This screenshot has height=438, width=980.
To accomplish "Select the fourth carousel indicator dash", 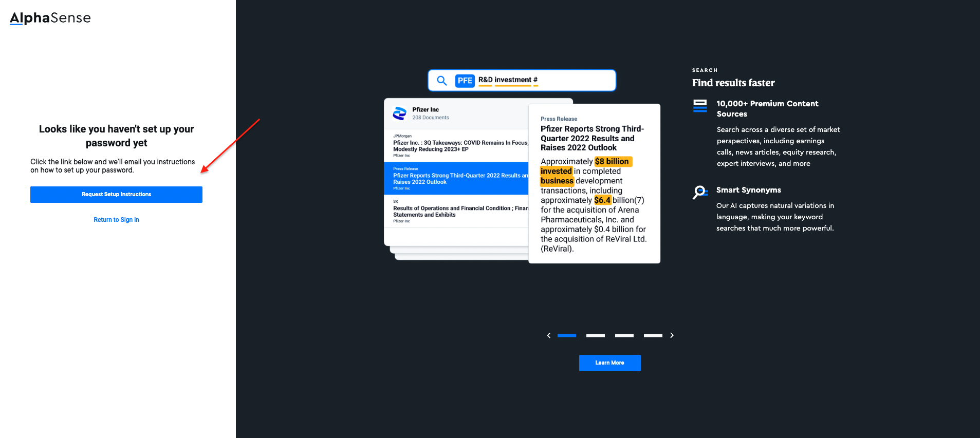I will (653, 335).
